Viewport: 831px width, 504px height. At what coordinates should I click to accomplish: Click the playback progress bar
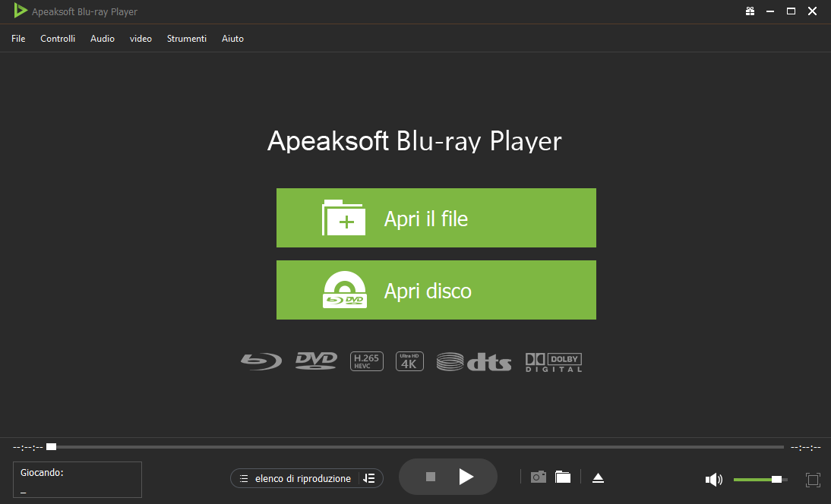click(x=415, y=447)
